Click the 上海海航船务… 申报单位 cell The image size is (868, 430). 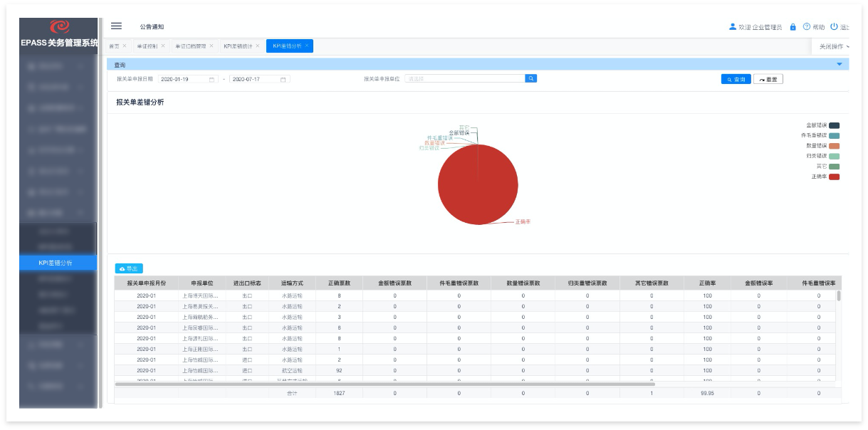[x=202, y=317]
